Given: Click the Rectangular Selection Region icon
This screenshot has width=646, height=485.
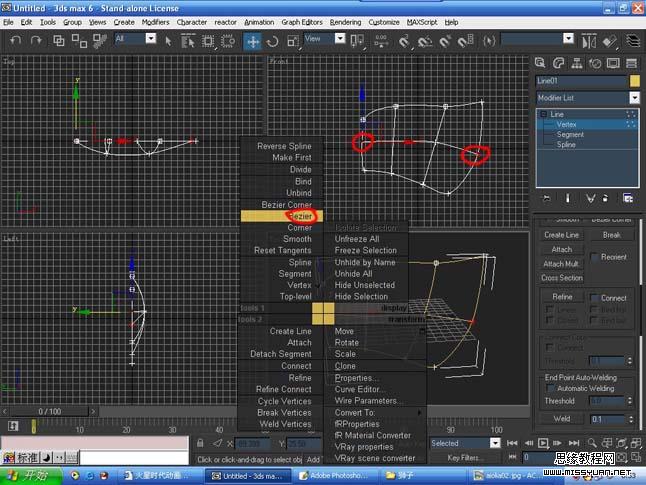Looking at the screenshot, I should 208,41.
